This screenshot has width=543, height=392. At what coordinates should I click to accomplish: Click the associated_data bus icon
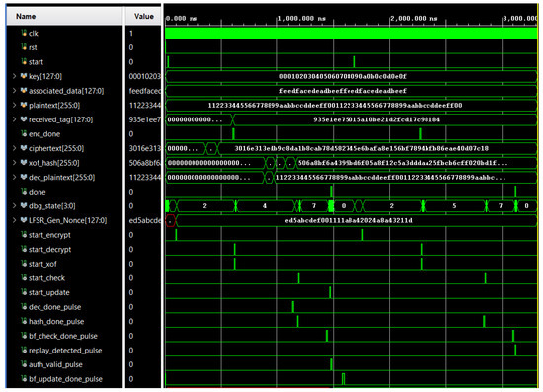pyautogui.click(x=24, y=91)
